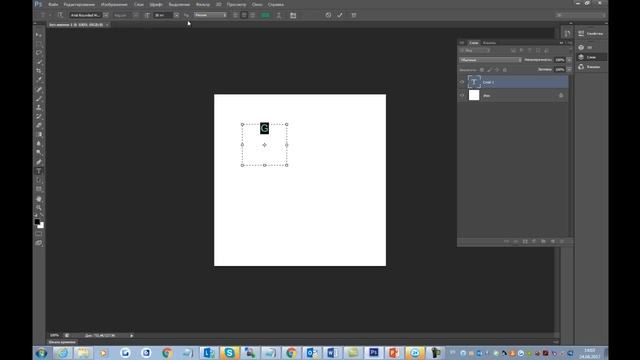Open the font family dropdown
The image size is (640, 360).
click(106, 15)
